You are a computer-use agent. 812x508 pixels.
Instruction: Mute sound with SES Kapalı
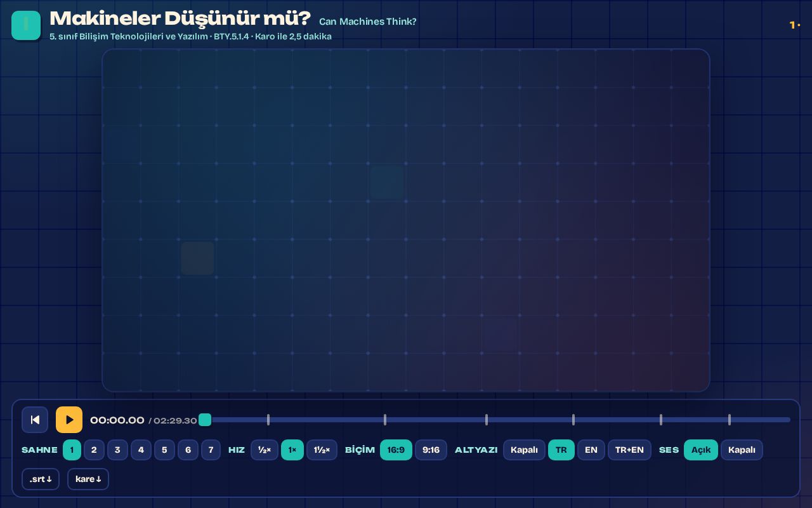(x=742, y=450)
